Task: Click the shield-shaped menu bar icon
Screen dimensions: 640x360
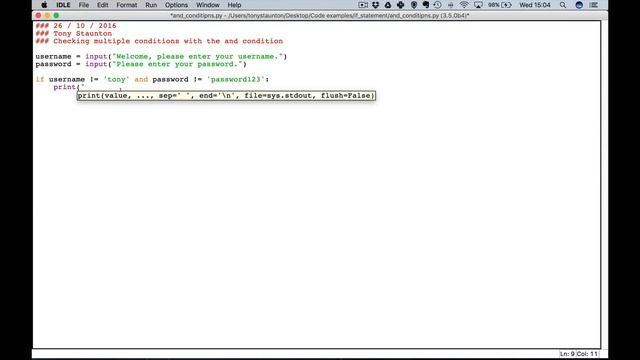Action: pos(414,5)
